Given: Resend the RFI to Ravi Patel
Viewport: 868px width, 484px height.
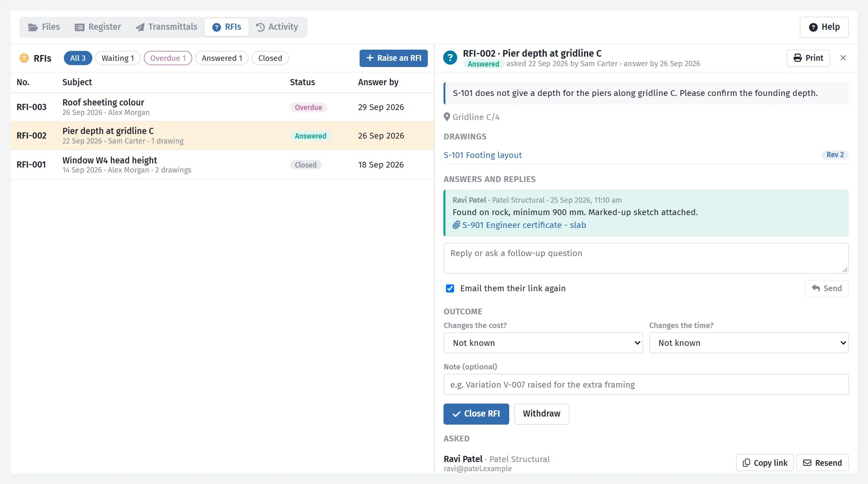Looking at the screenshot, I should [823, 463].
